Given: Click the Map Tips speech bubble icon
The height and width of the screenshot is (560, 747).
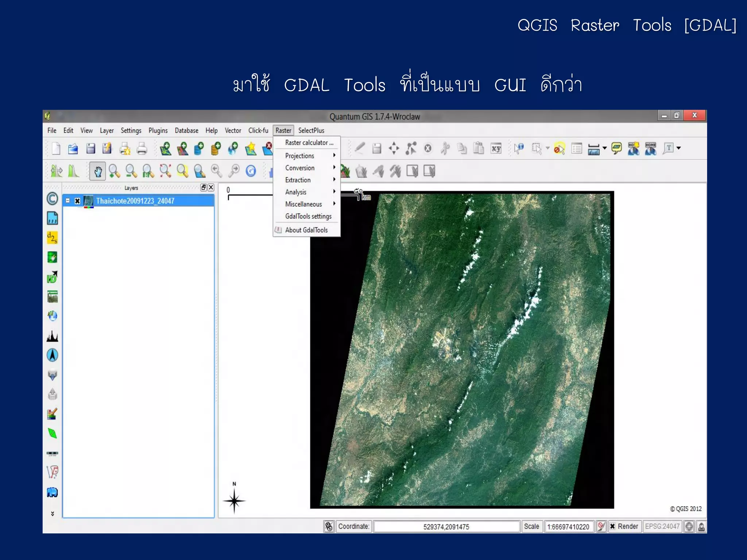Looking at the screenshot, I should click(x=616, y=148).
